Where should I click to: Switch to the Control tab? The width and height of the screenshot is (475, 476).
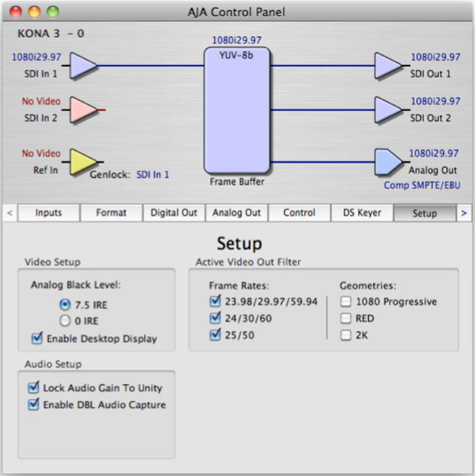pos(299,213)
